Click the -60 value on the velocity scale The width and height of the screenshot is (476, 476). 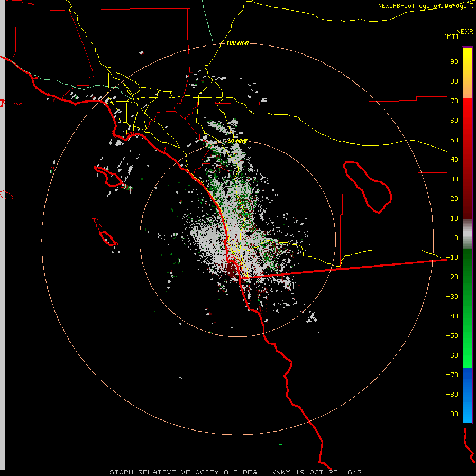click(452, 355)
